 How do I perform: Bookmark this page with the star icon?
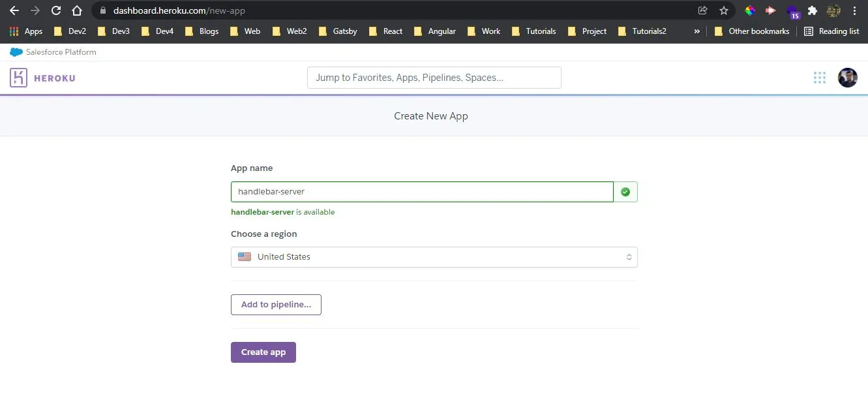point(723,10)
